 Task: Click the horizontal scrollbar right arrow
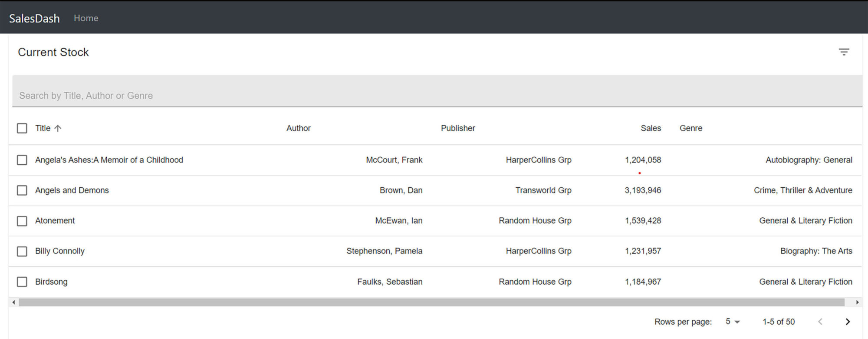857,302
